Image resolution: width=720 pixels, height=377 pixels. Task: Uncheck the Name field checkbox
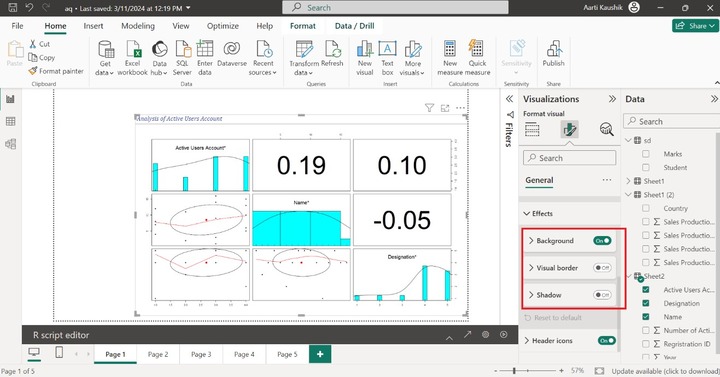tap(646, 316)
